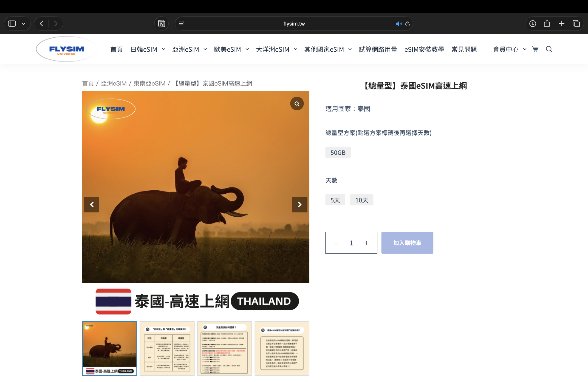Open the Notion web clipper extension

(x=161, y=24)
